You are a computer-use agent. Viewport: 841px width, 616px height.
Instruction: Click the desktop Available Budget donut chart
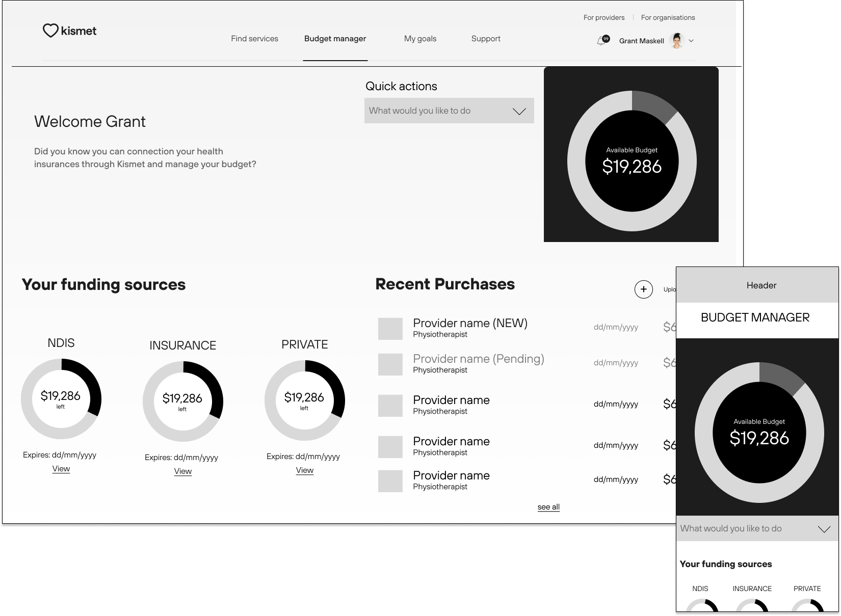click(632, 161)
